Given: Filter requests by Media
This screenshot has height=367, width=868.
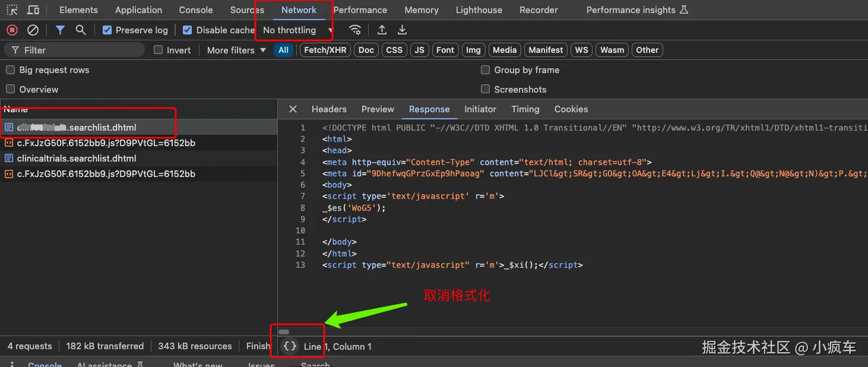Looking at the screenshot, I should [x=505, y=50].
